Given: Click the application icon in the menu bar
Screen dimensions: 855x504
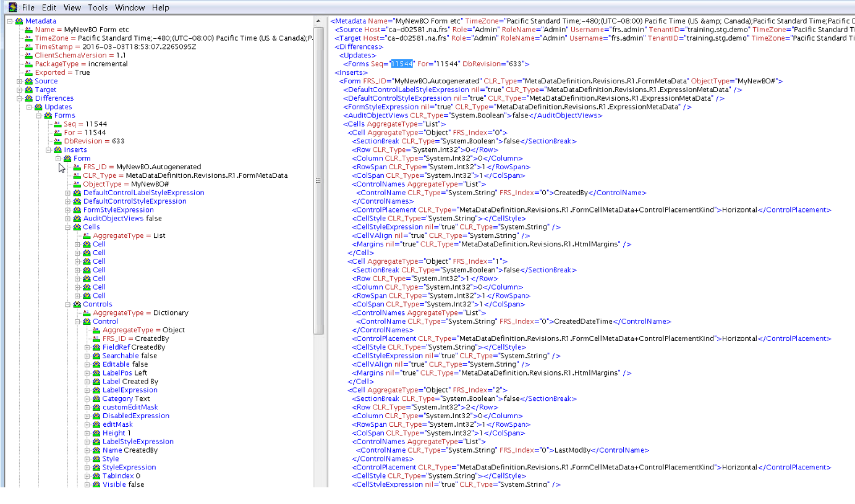Looking at the screenshot, I should click(12, 7).
